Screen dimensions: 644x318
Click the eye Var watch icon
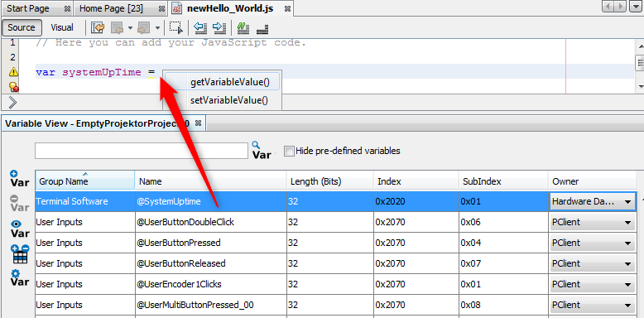(19, 229)
